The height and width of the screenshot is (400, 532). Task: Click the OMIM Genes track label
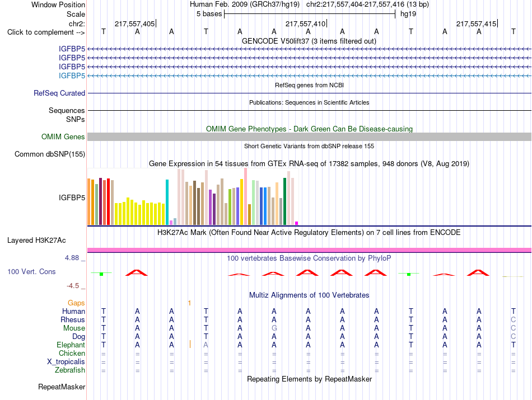(x=63, y=137)
